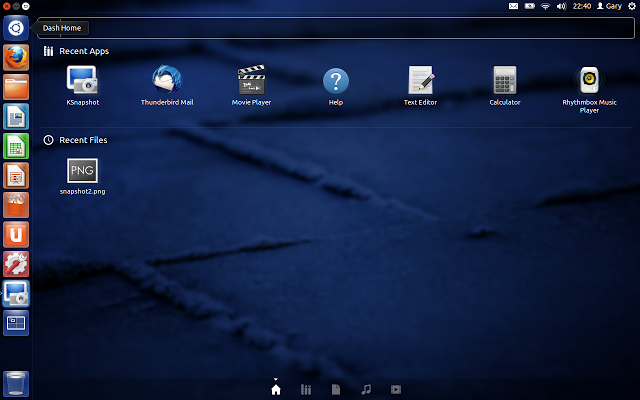Select KSnapshot running icon in launcher
Viewport: 640px width, 400px height.
pyautogui.click(x=16, y=293)
